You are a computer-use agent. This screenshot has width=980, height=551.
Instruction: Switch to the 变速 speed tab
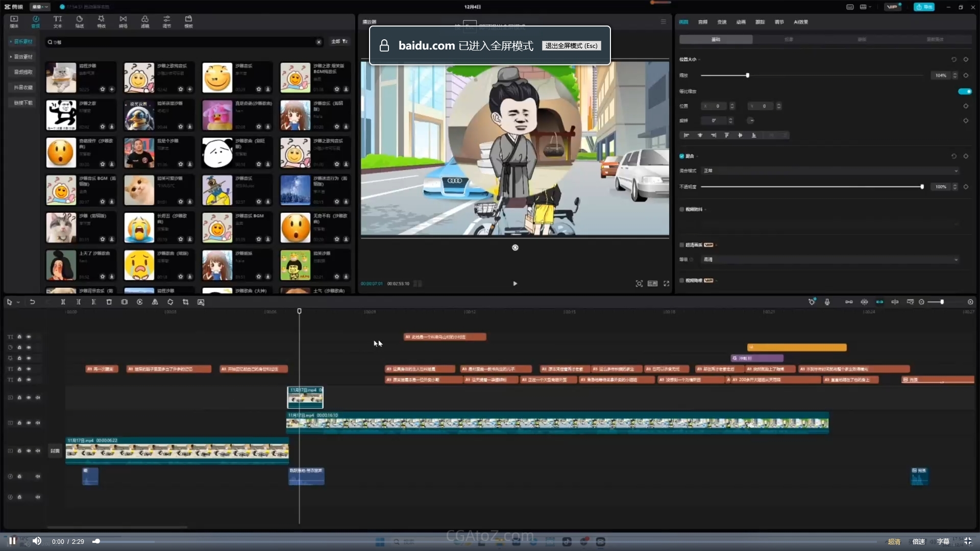722,22
